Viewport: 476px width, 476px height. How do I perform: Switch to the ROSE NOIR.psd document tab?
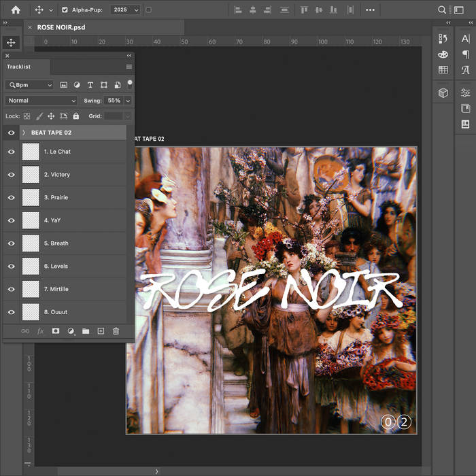point(61,27)
